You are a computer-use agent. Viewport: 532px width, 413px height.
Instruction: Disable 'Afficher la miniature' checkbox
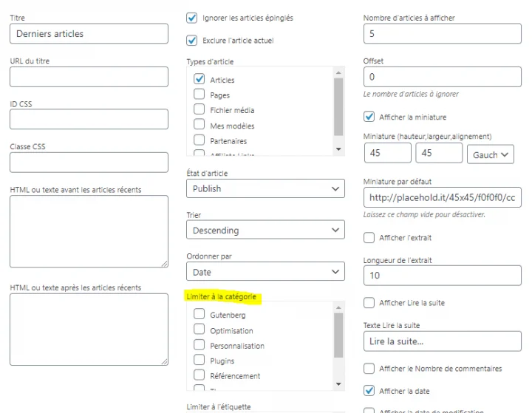coord(369,117)
